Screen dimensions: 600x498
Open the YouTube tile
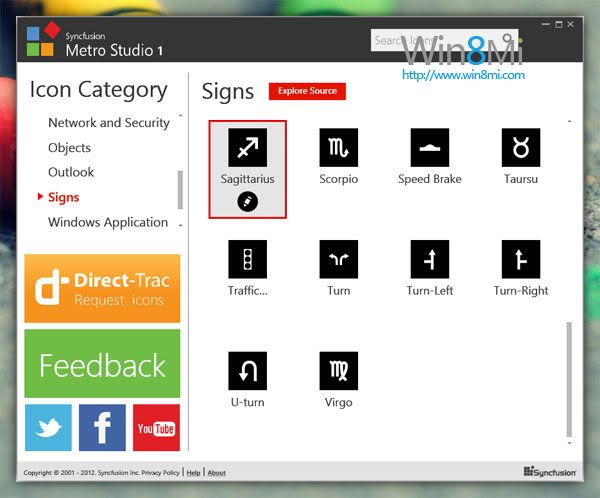pos(156,428)
